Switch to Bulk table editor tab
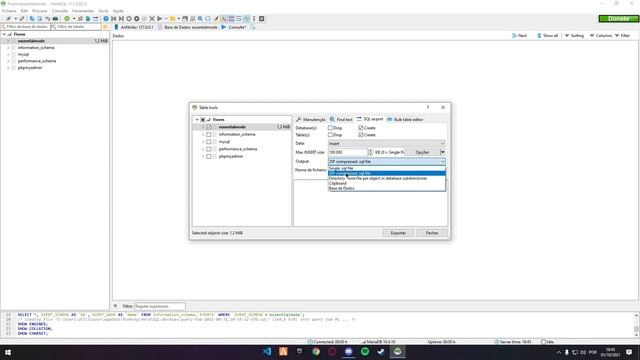The image size is (640, 360). 405,120
